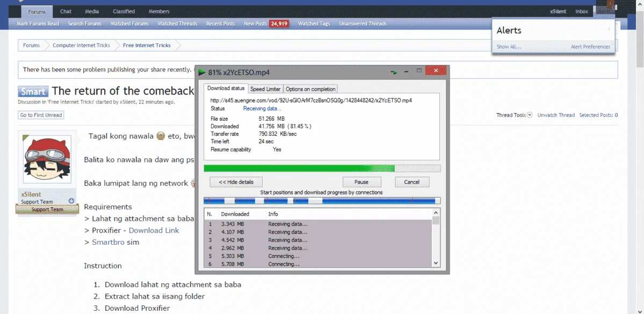Select connection row 1 with 3.343 MB
This screenshot has height=314, width=644.
pos(318,224)
